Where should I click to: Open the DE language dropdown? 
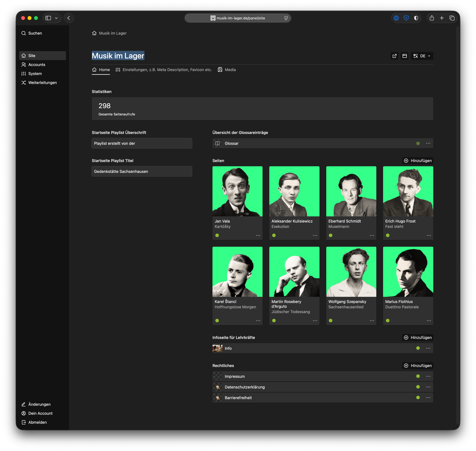click(422, 56)
